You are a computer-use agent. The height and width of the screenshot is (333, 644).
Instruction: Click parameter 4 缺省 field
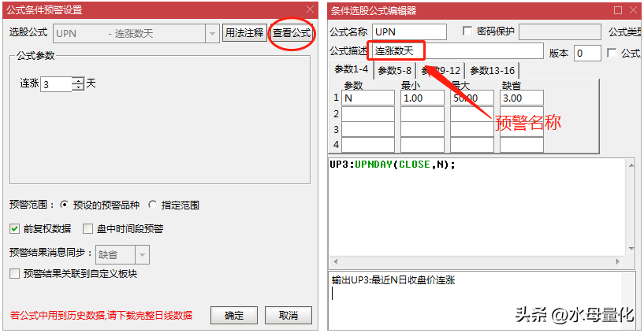pyautogui.click(x=522, y=145)
